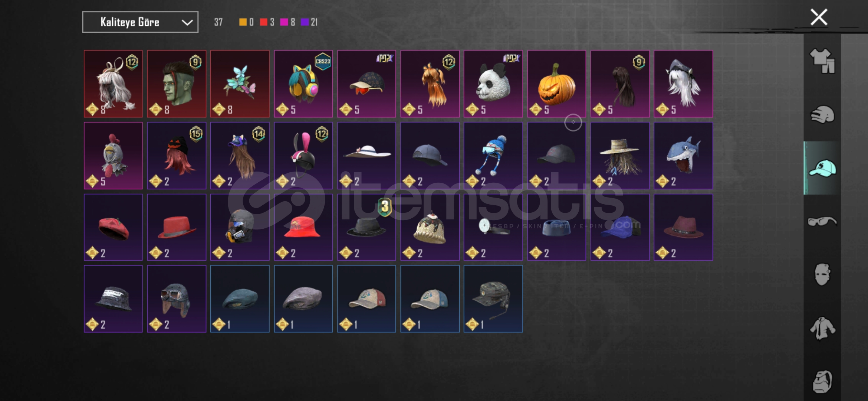
Task: Click the orange quality color swatch
Action: tap(243, 22)
